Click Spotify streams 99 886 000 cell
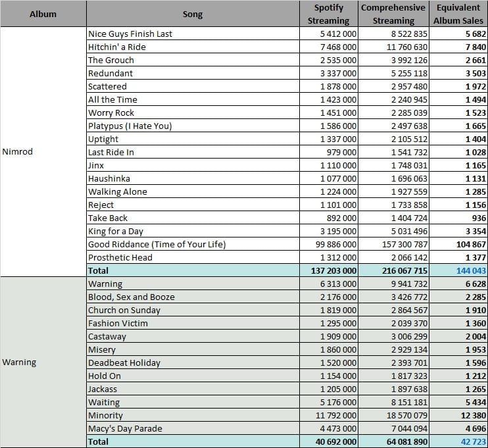 329,244
